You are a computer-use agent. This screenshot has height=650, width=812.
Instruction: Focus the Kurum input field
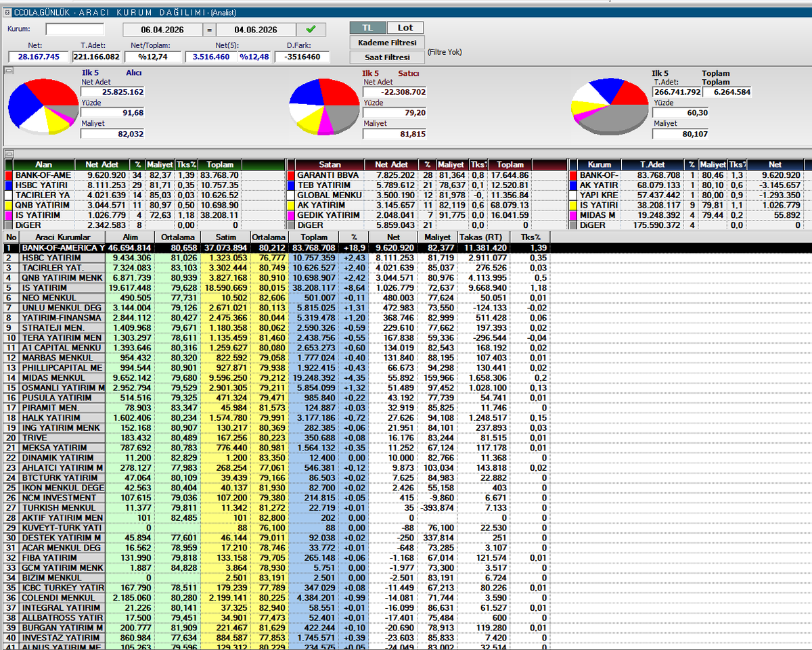point(75,29)
